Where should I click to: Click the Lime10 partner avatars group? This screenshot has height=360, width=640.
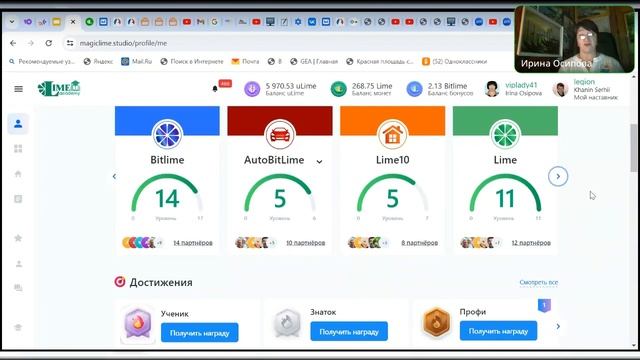(x=368, y=242)
